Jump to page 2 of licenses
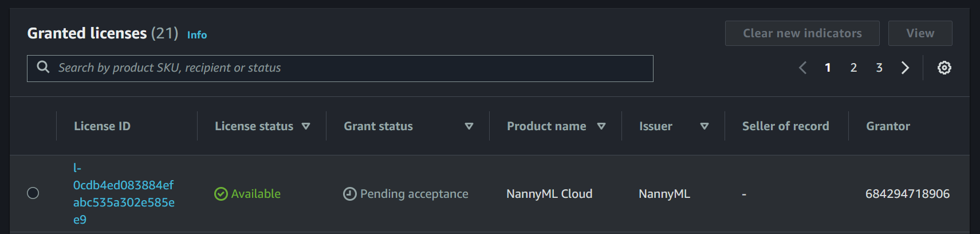 pos(853,68)
